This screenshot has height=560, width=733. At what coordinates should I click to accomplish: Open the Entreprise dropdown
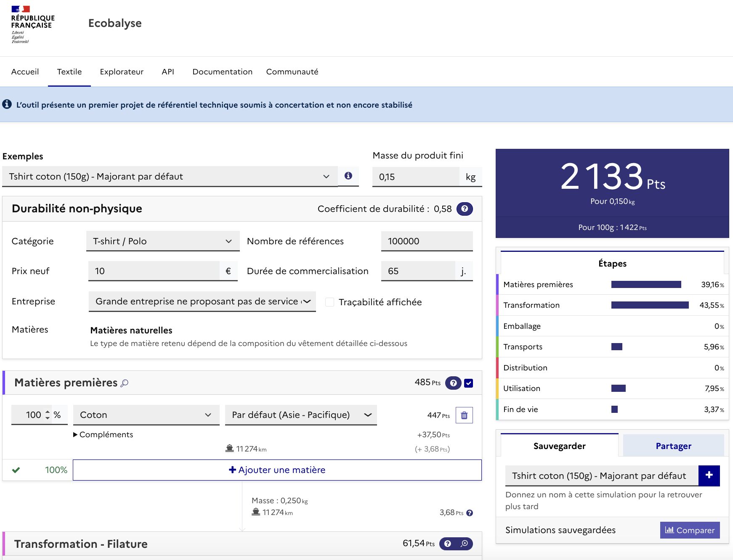click(202, 301)
